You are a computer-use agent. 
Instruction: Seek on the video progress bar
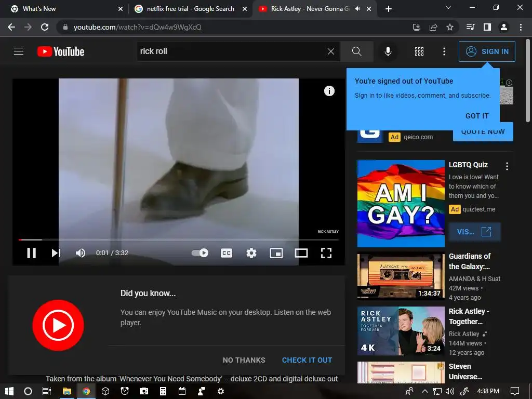pyautogui.click(x=179, y=240)
